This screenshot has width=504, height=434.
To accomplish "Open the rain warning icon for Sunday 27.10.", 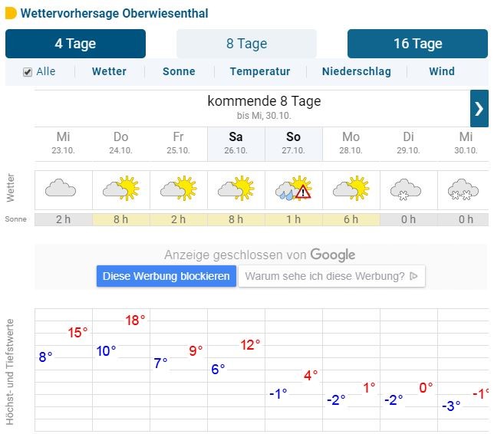I will (x=294, y=189).
